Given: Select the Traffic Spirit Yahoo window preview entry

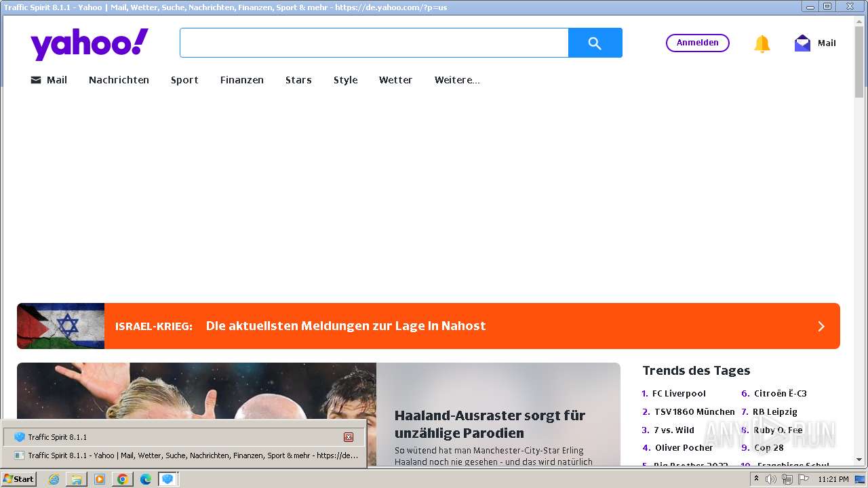Looking at the screenshot, I should pyautogui.click(x=184, y=455).
